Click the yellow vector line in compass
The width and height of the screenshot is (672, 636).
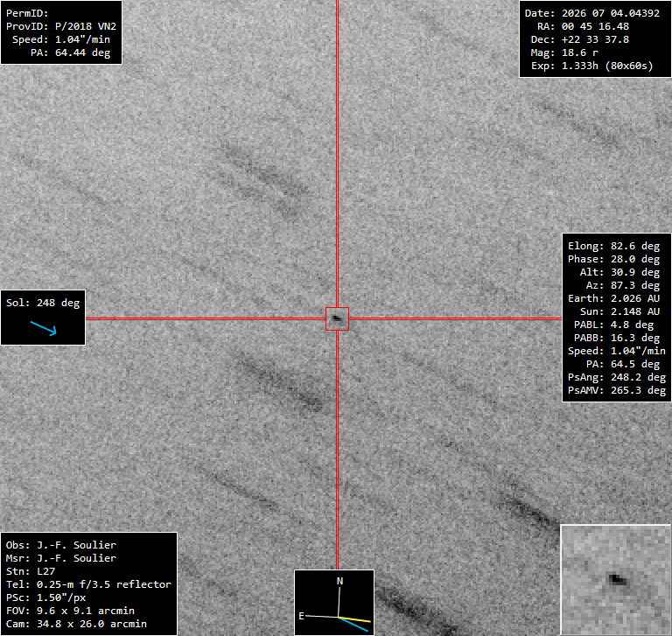point(354,619)
